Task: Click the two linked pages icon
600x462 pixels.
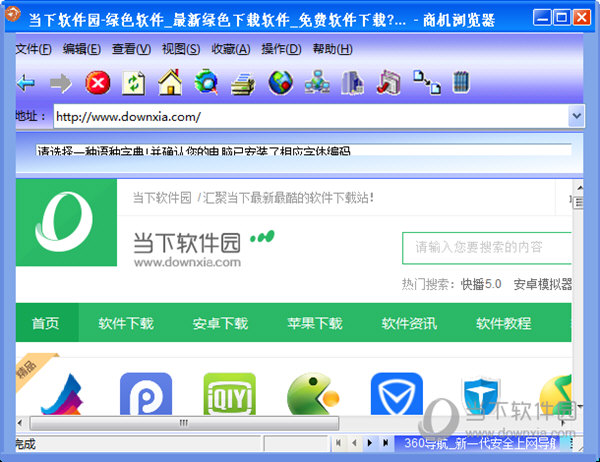Action: (427, 82)
